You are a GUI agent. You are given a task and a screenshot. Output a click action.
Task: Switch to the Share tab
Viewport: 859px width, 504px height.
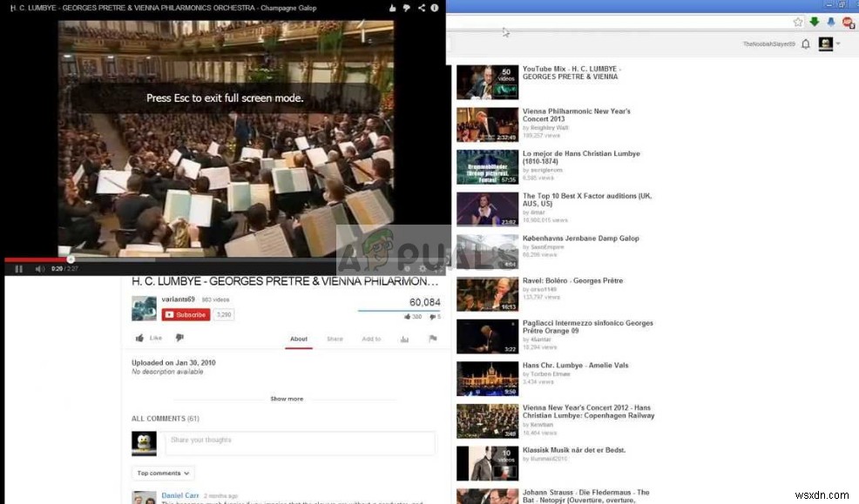click(x=335, y=339)
